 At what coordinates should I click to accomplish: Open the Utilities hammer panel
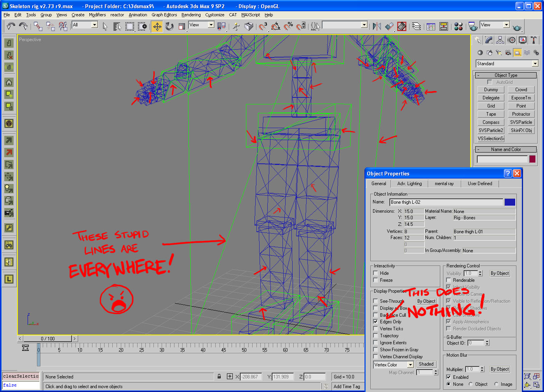(534, 40)
